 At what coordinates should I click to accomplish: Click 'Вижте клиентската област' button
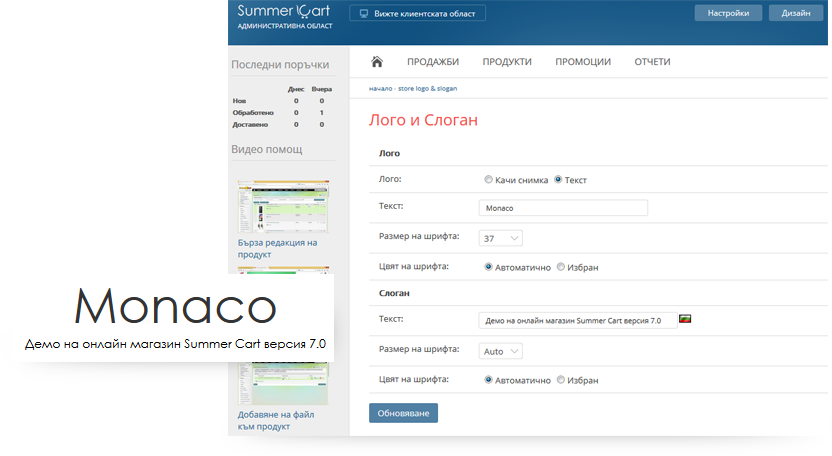[418, 13]
